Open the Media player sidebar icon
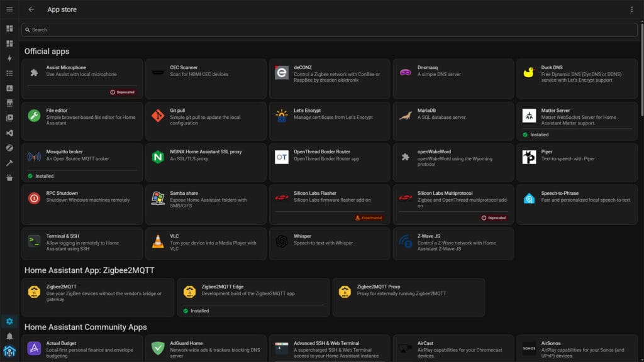 tap(9, 118)
